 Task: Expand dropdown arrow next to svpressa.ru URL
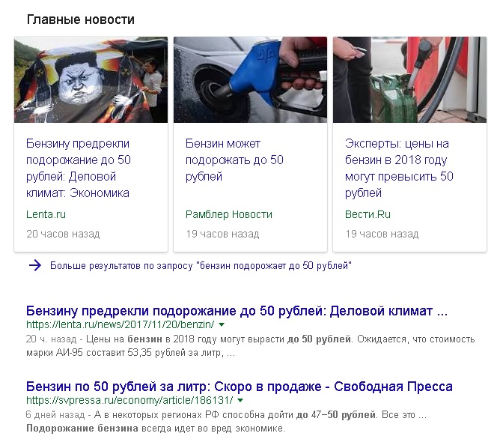point(240,400)
